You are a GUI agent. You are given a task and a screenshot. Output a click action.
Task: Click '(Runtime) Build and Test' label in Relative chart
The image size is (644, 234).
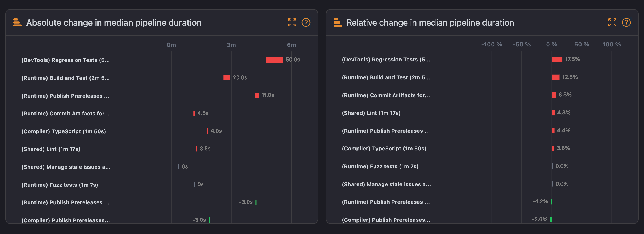(x=386, y=77)
